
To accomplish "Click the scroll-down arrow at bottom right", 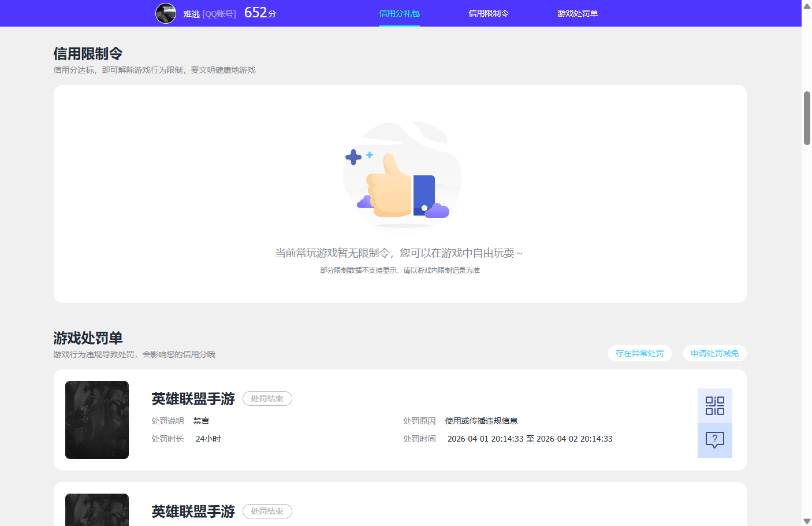I will click(807, 520).
